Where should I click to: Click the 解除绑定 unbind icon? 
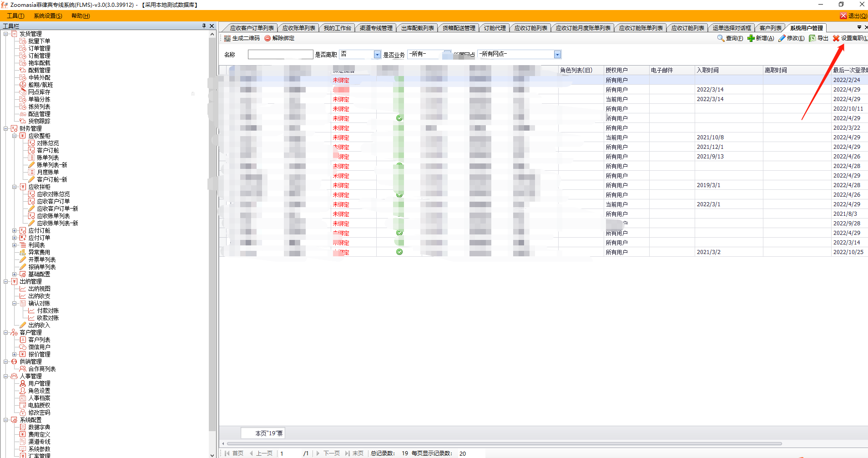[x=267, y=39]
